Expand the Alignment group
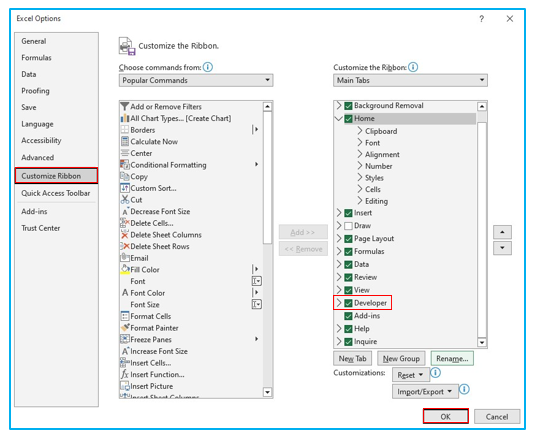The width and height of the screenshot is (537, 441). [360, 154]
